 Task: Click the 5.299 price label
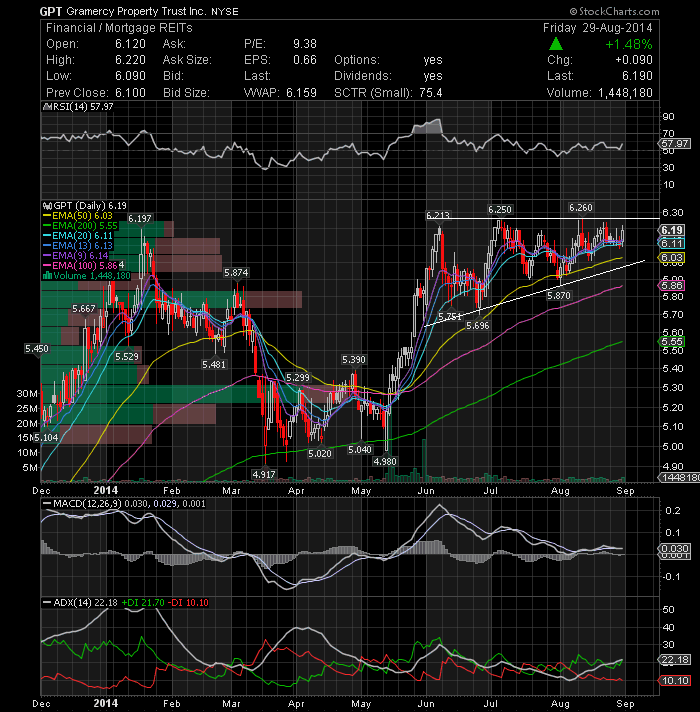point(298,378)
